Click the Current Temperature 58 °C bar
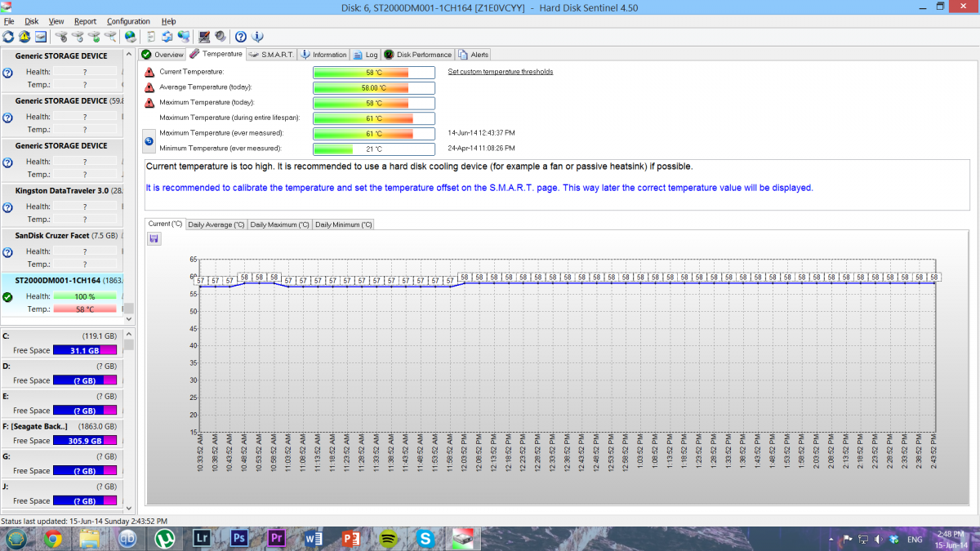This screenshot has height=551, width=980. [374, 72]
